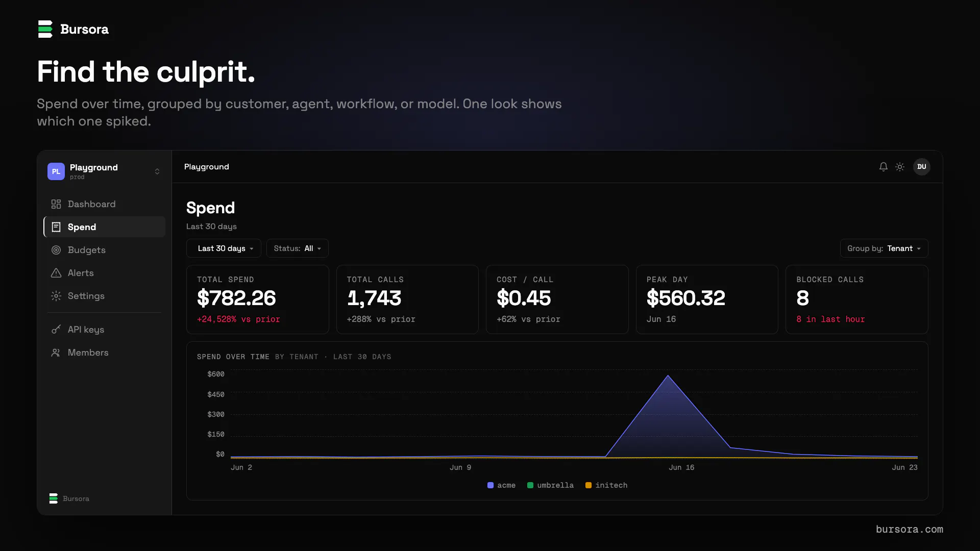Screen dimensions: 980x551
Task: Toggle umbrella series in chart legend
Action: click(550, 485)
